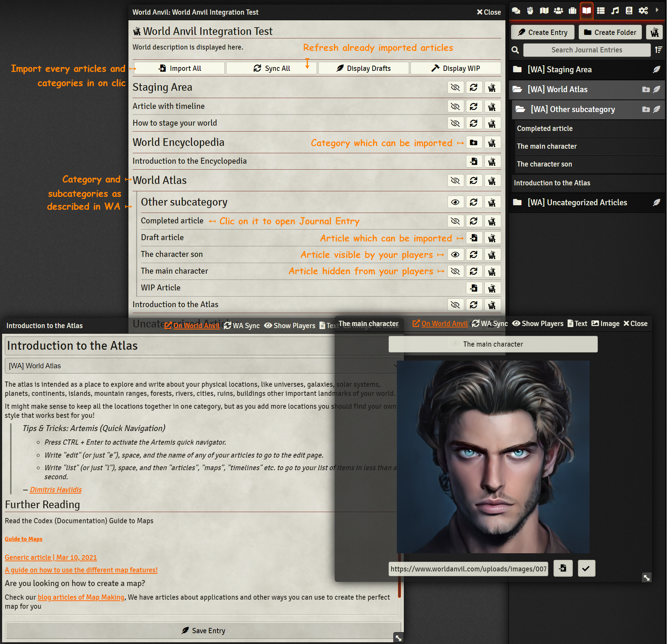
Task: Collapse the sidebar with the arrow icon
Action: (x=657, y=10)
